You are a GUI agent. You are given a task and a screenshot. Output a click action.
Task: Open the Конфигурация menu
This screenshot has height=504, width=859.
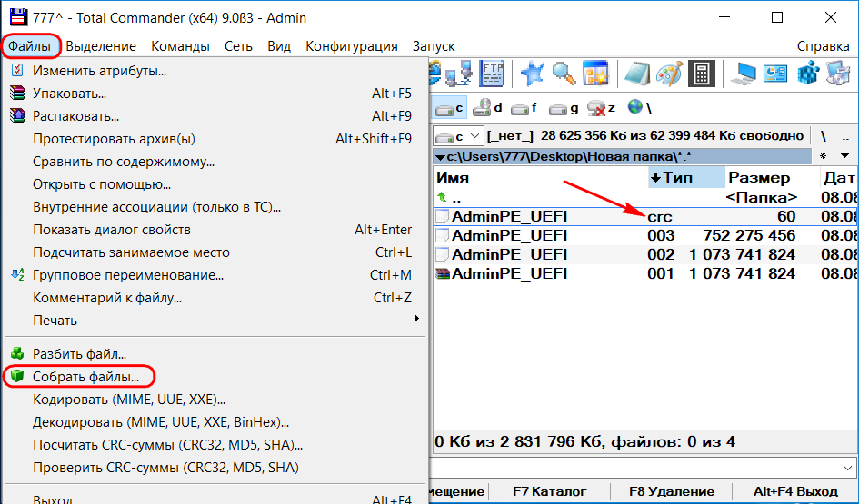(x=351, y=46)
